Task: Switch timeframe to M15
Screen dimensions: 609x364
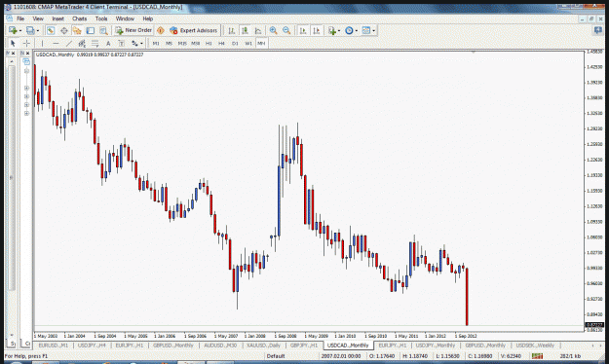Action: (182, 43)
